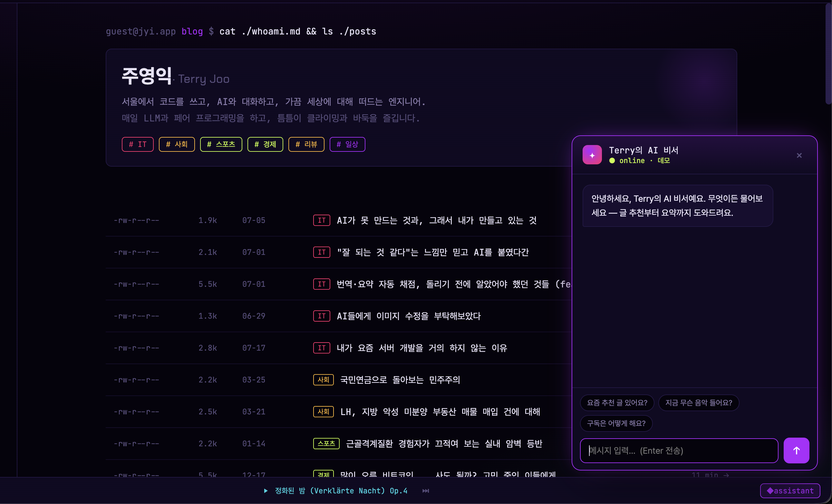Filter posts by # IT tag
This screenshot has height=504, width=832.
137,144
